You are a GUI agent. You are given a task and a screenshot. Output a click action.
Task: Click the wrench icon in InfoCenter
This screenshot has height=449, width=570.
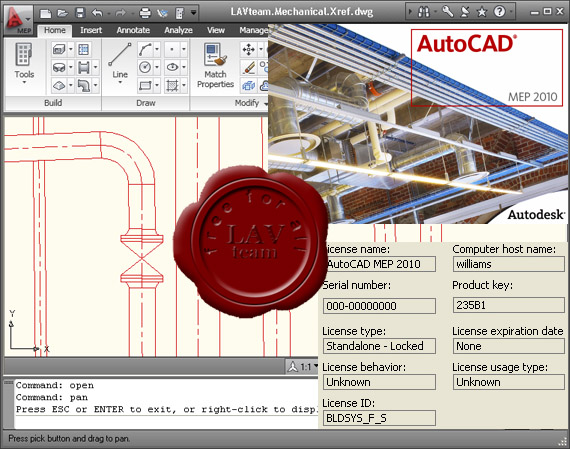448,12
